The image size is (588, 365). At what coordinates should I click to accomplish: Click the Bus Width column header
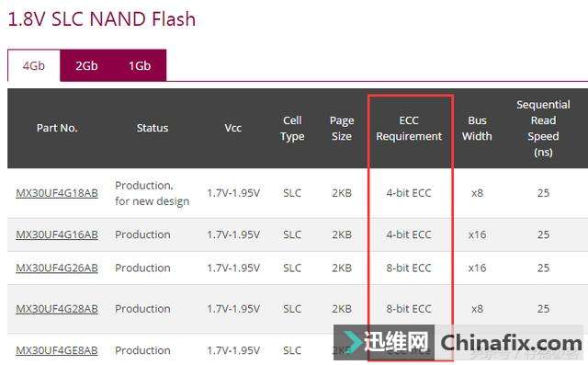click(477, 129)
